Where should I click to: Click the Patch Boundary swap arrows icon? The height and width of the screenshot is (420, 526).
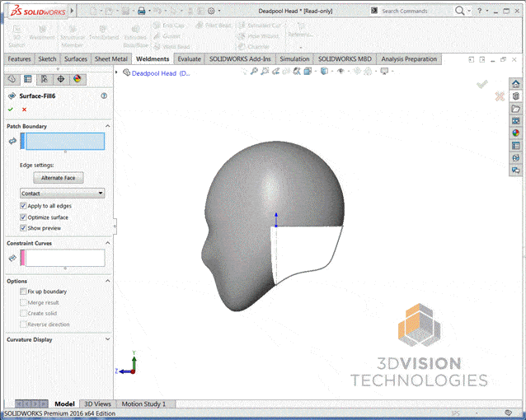click(12, 141)
